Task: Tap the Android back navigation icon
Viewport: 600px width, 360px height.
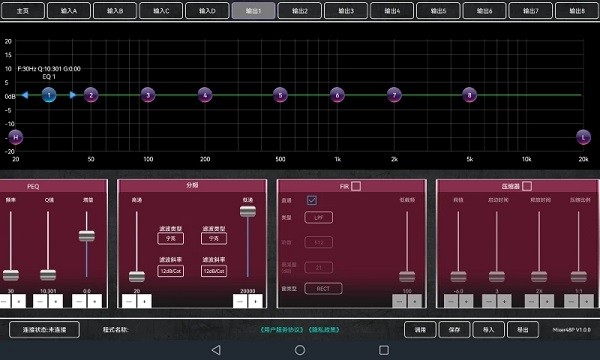Action: pos(216,350)
